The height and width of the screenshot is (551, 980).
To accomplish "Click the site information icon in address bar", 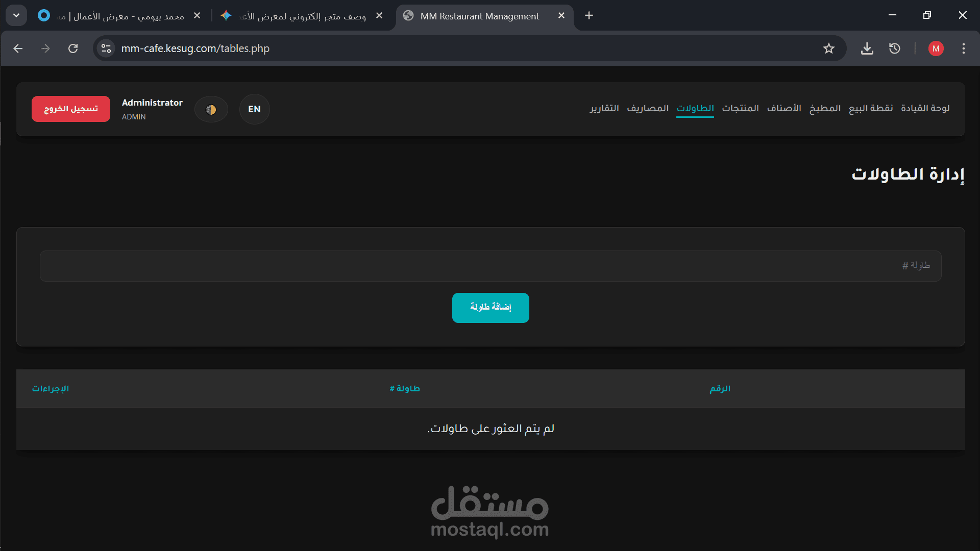I will [106, 48].
